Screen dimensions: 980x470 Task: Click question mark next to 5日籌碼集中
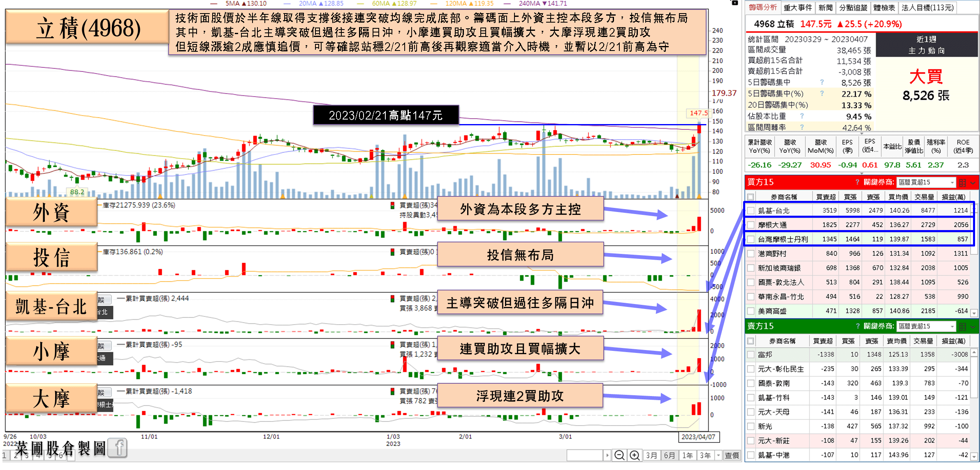point(822,82)
